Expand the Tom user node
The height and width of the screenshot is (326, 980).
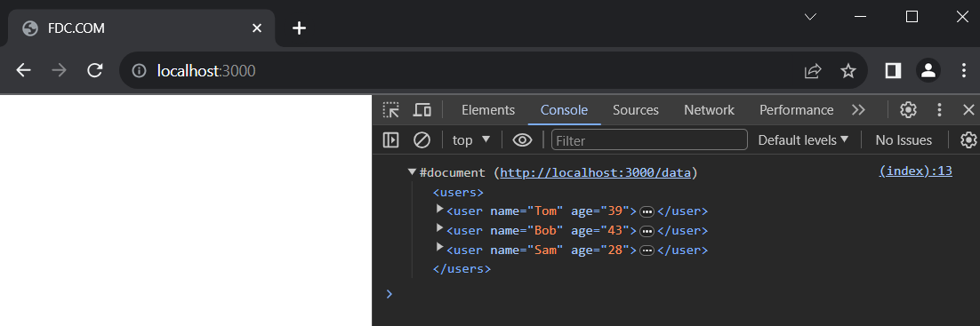point(439,210)
